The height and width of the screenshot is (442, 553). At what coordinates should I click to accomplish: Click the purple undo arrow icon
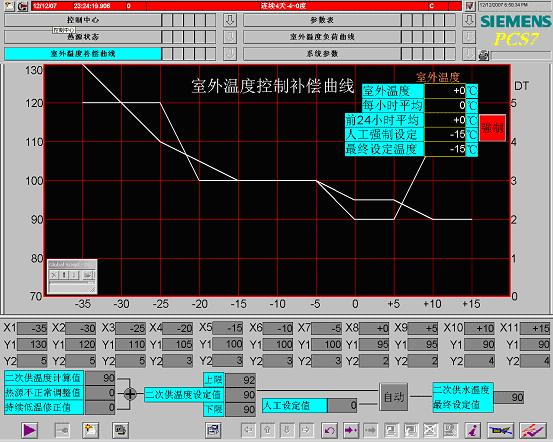coord(329,430)
